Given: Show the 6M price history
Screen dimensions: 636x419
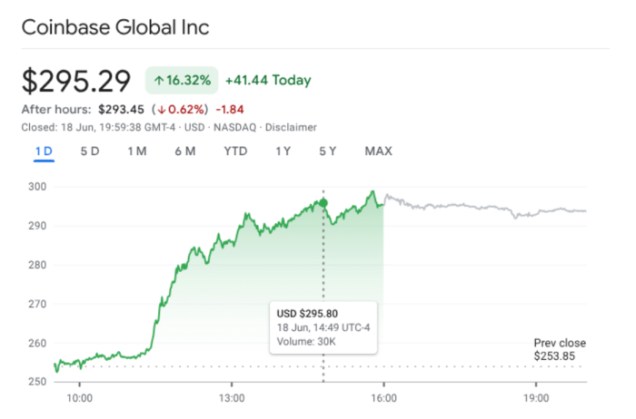Looking at the screenshot, I should (184, 151).
